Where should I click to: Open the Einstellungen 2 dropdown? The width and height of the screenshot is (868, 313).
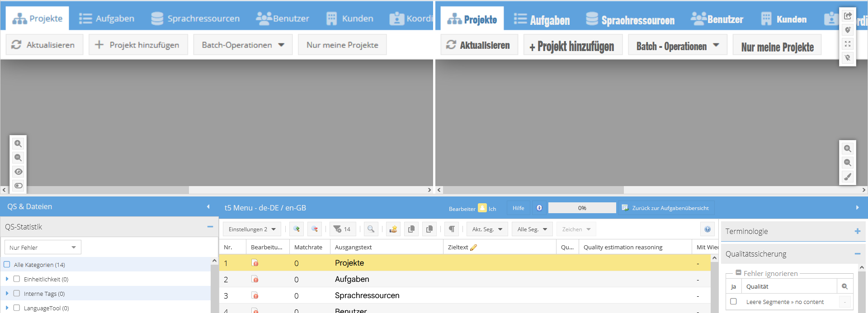252,229
